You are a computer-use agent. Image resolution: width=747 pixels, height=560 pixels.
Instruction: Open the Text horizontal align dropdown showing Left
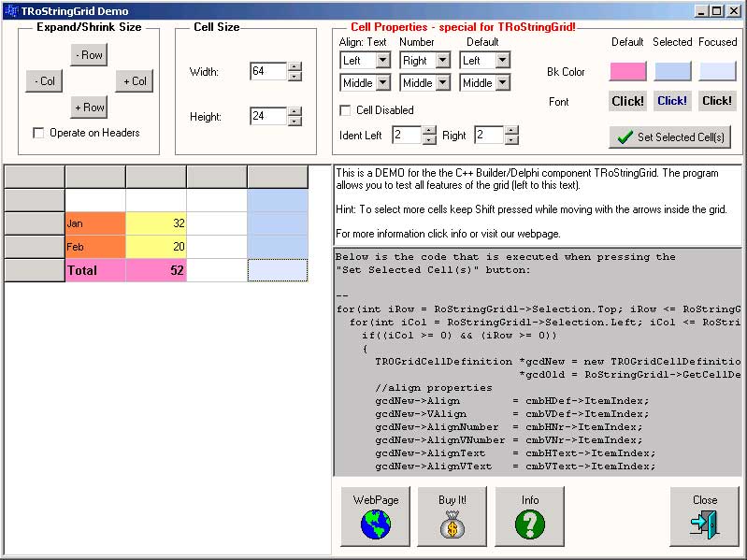382,61
